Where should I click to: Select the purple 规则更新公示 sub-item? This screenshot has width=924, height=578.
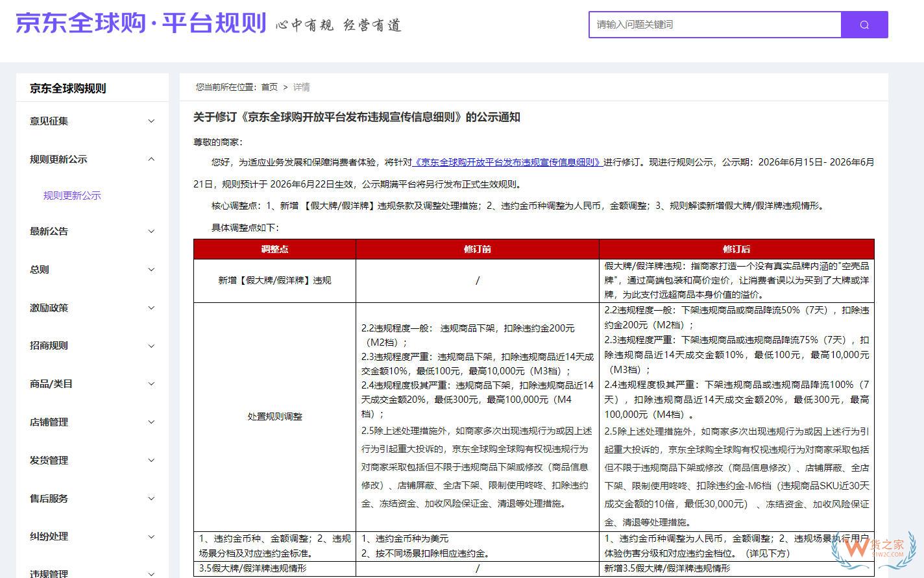coord(72,195)
